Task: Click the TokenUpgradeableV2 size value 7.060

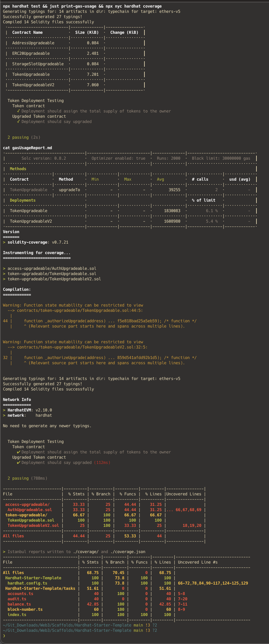Action: [93, 85]
